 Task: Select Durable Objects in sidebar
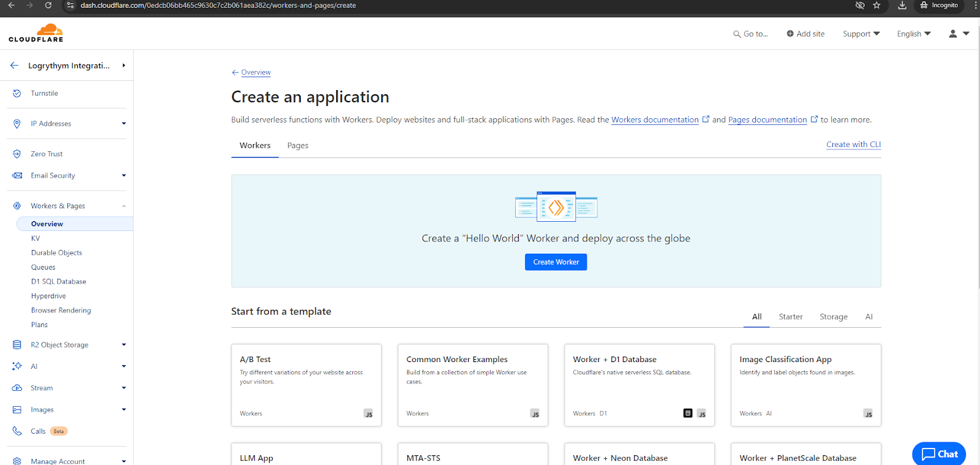coord(56,252)
